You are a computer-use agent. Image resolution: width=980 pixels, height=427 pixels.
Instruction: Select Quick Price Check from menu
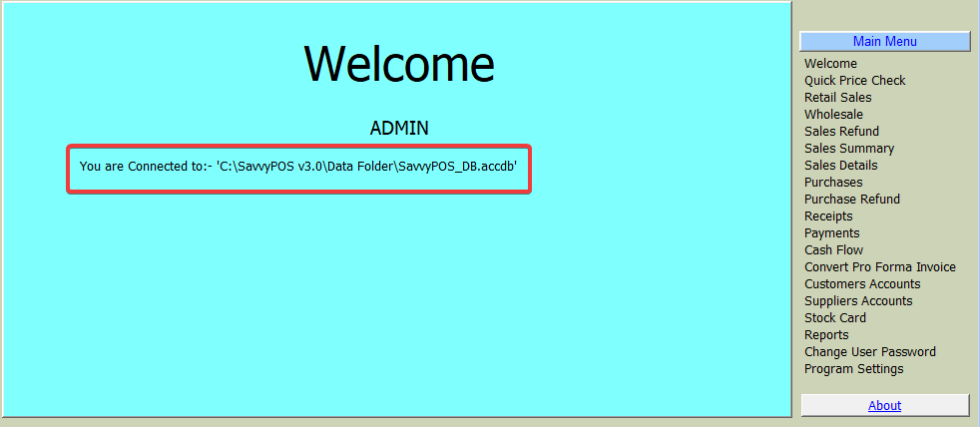[854, 81]
